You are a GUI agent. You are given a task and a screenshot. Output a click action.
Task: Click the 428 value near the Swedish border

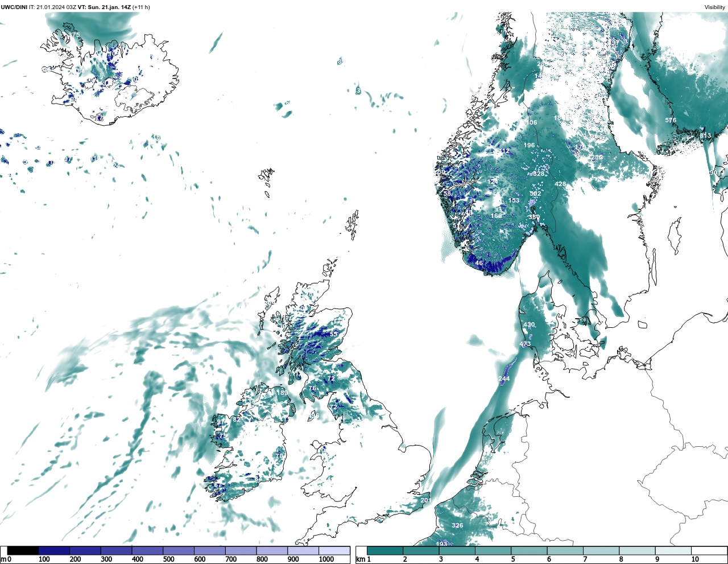pyautogui.click(x=560, y=184)
